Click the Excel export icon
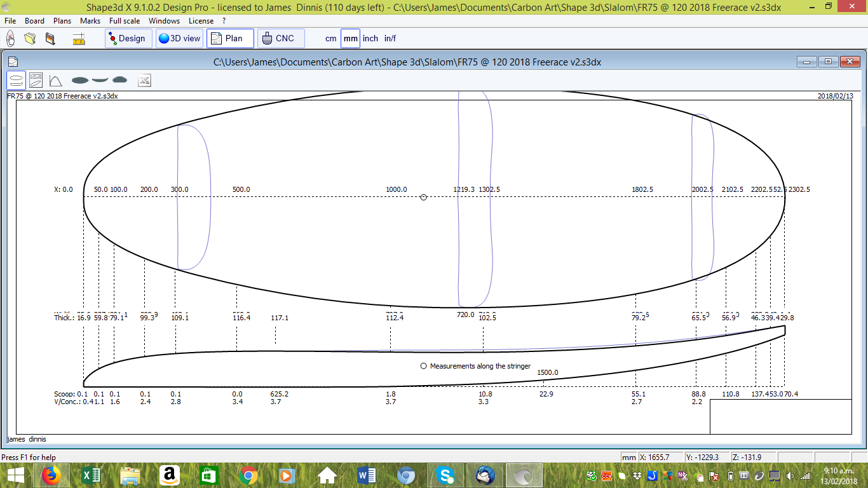The height and width of the screenshot is (488, 868). pos(144,80)
